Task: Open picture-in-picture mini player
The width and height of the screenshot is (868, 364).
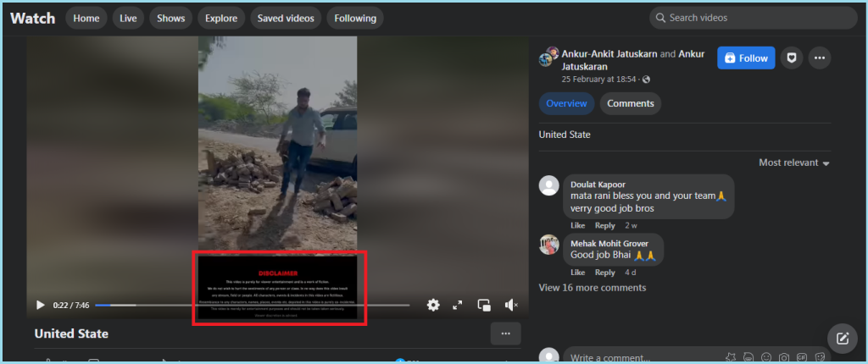Action: point(484,305)
